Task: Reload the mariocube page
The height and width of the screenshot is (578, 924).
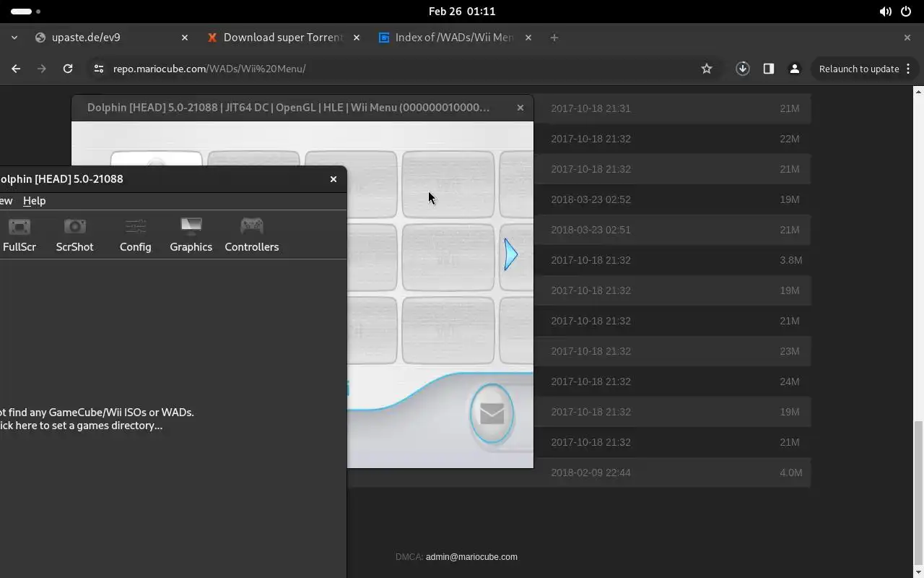Action: 68,69
